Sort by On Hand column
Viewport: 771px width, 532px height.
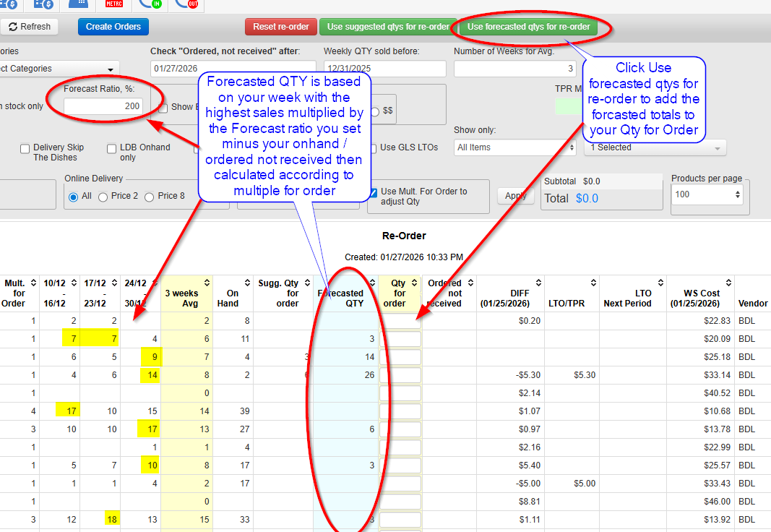247,283
